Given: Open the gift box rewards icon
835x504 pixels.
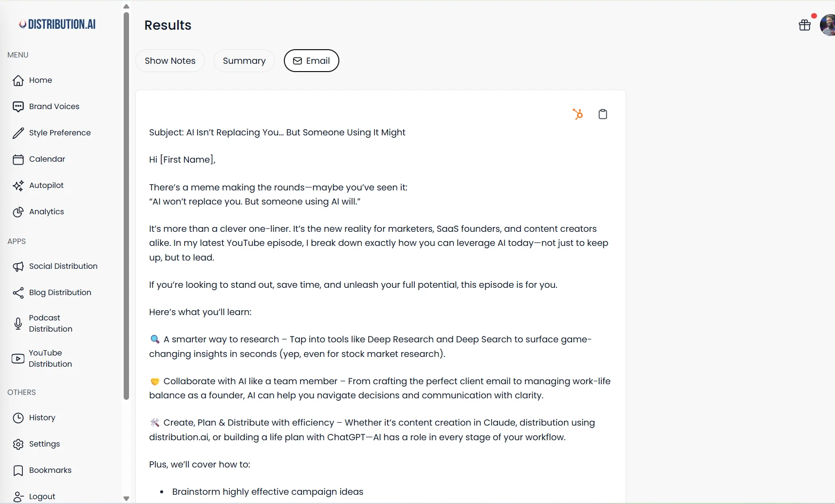Looking at the screenshot, I should coord(805,25).
